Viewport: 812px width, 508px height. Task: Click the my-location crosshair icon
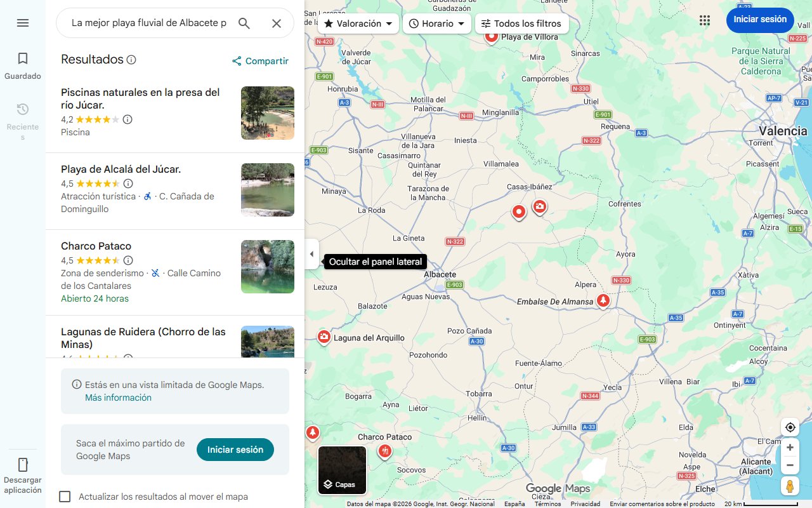pos(790,427)
